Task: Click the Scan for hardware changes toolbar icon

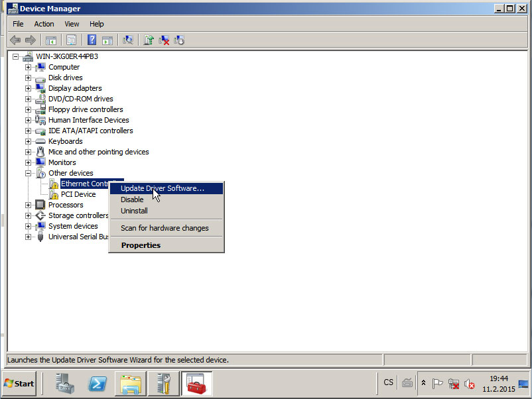Action: pos(128,40)
